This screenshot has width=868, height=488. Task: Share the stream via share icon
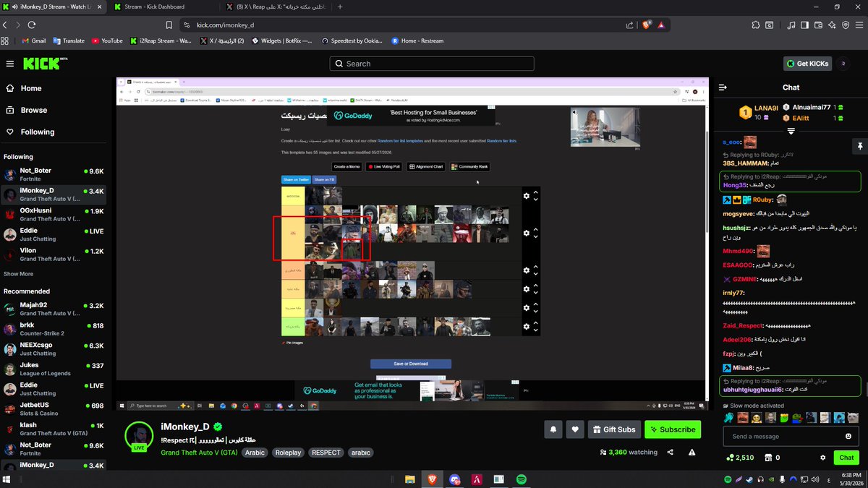(671, 453)
